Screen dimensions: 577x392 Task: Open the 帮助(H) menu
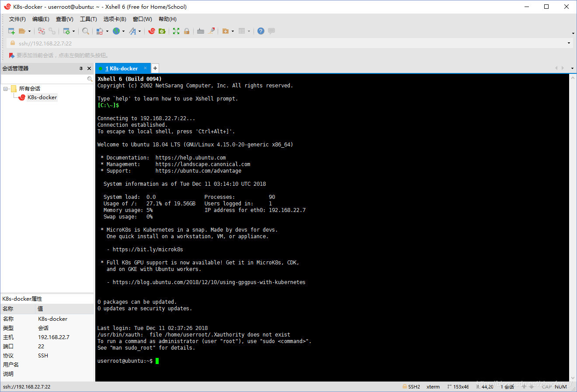[x=167, y=19]
